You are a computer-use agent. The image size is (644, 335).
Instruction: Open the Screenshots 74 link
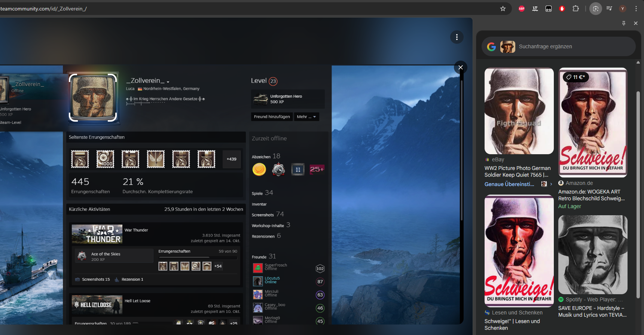click(x=268, y=214)
